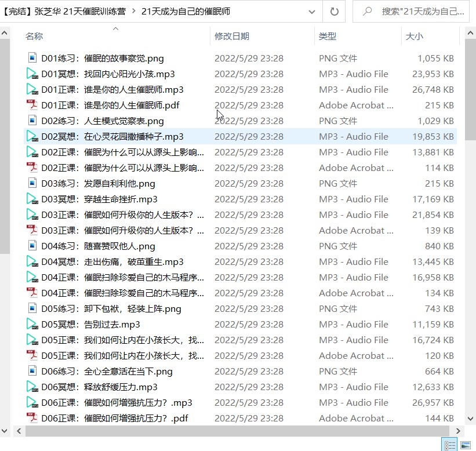476x451 pixels.
Task: Click PDF icon of D06正课：催眠如何增强抗压力？.pdf
Action: (x=32, y=418)
